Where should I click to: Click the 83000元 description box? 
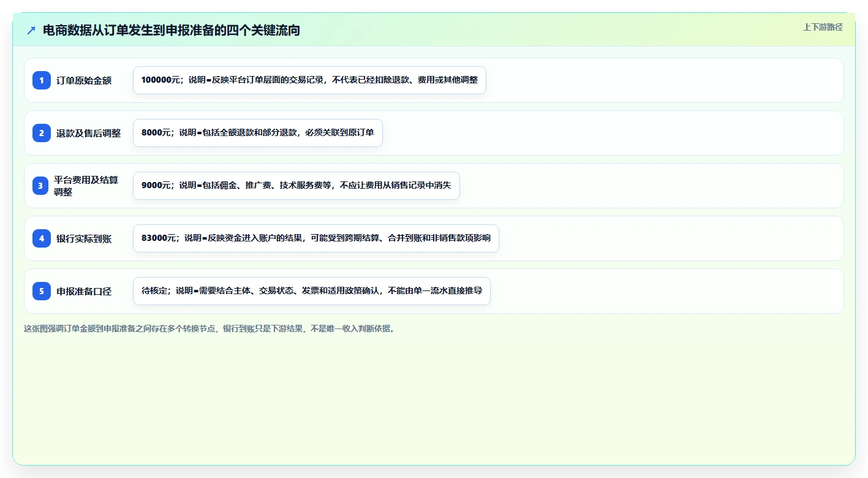tap(316, 238)
